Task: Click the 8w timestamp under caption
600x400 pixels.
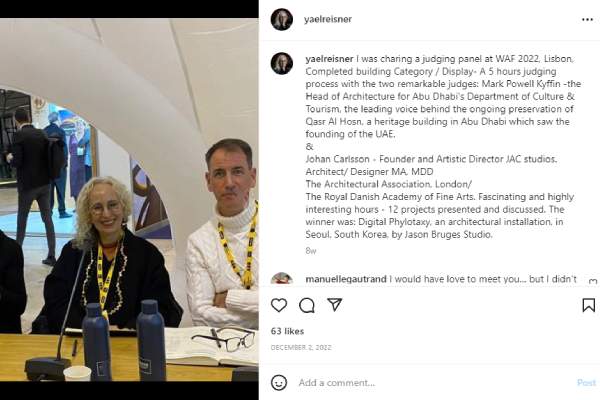Action: point(311,251)
